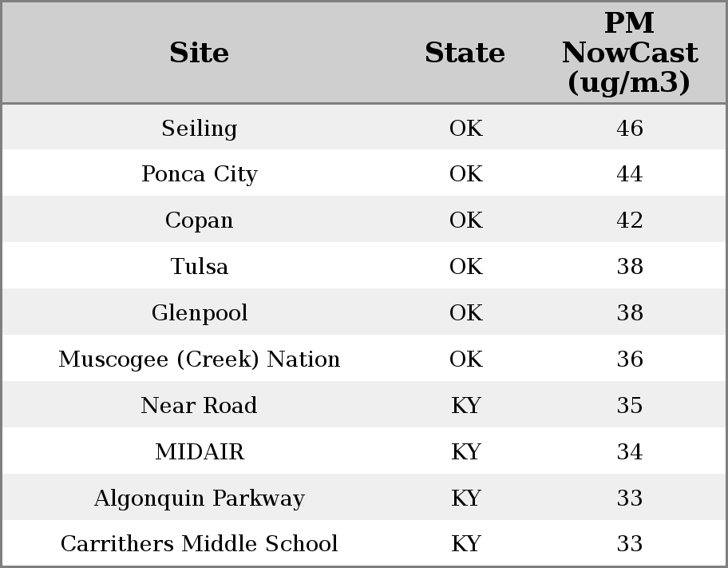The height and width of the screenshot is (568, 728).
Task: Click the Copan site name
Action: [199, 220]
